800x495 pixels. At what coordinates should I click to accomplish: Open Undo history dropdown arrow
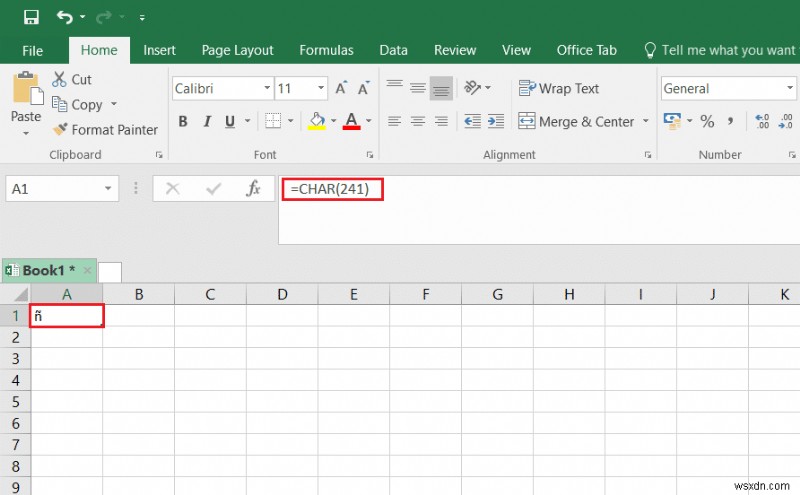coord(83,17)
